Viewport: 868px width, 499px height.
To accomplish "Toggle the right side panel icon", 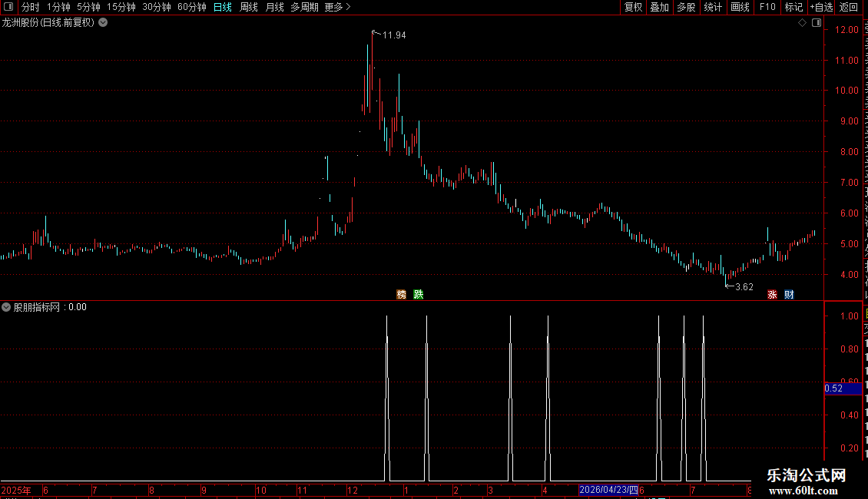I will click(x=817, y=23).
